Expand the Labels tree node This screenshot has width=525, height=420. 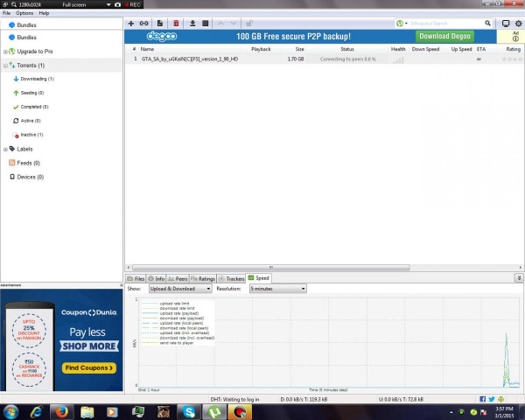[5, 149]
